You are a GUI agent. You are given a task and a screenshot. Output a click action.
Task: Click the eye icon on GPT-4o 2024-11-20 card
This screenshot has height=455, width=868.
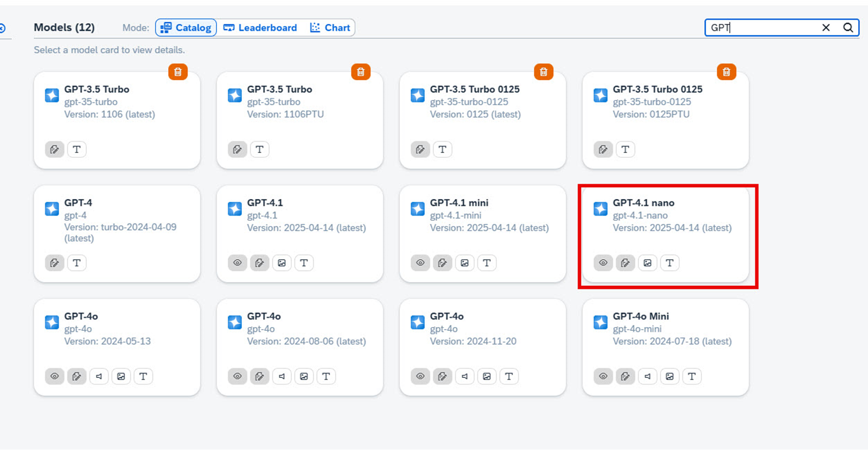420,376
